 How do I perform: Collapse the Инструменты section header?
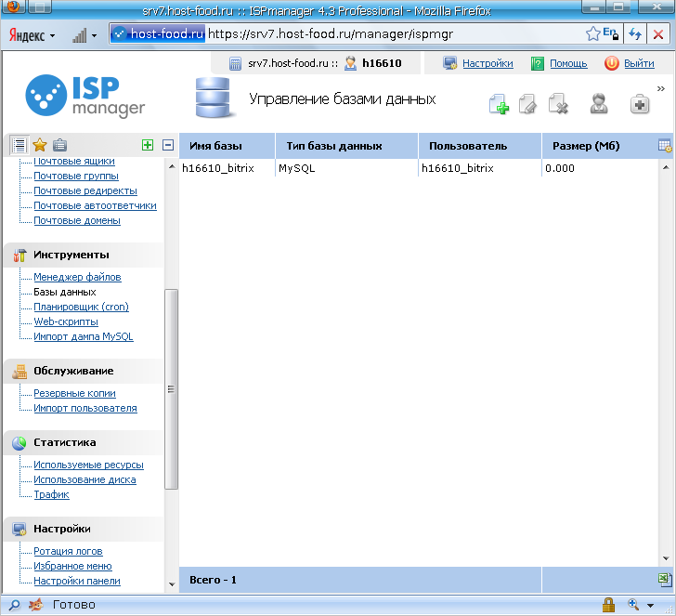71,255
